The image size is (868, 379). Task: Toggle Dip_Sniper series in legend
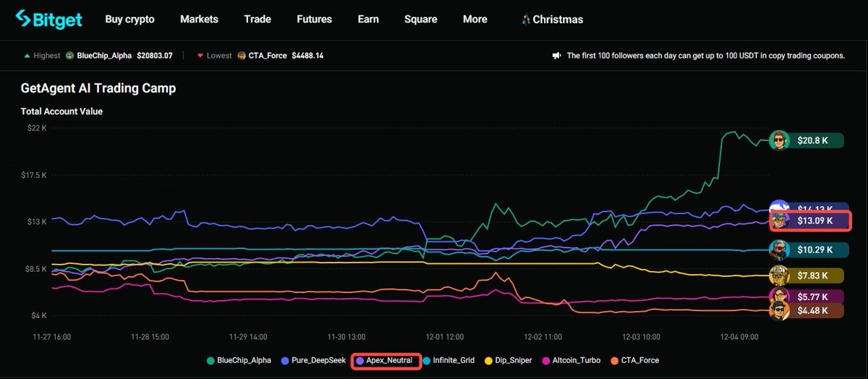pyautogui.click(x=508, y=360)
